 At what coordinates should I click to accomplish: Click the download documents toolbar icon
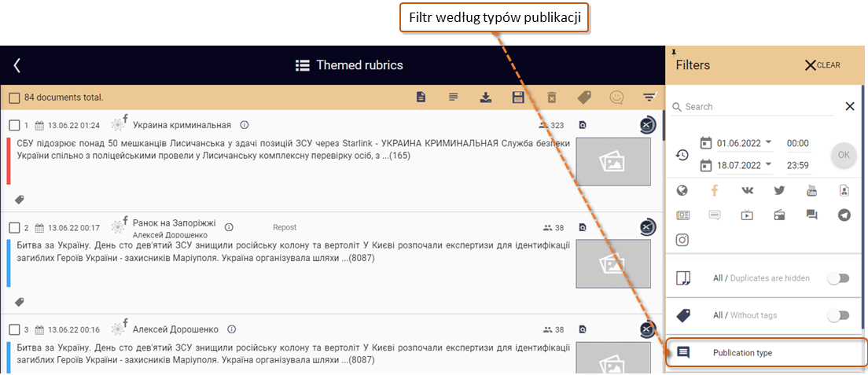click(x=485, y=98)
